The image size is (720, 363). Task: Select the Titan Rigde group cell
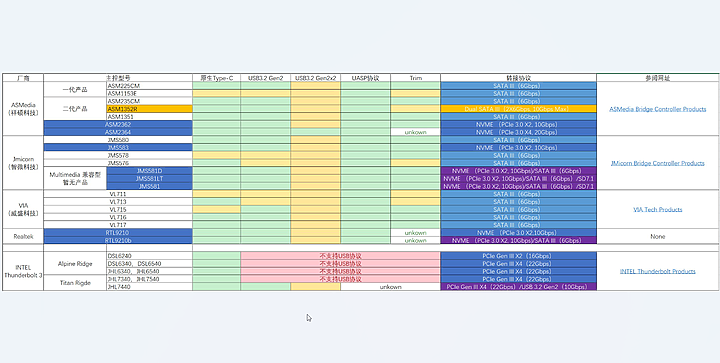pos(75,283)
